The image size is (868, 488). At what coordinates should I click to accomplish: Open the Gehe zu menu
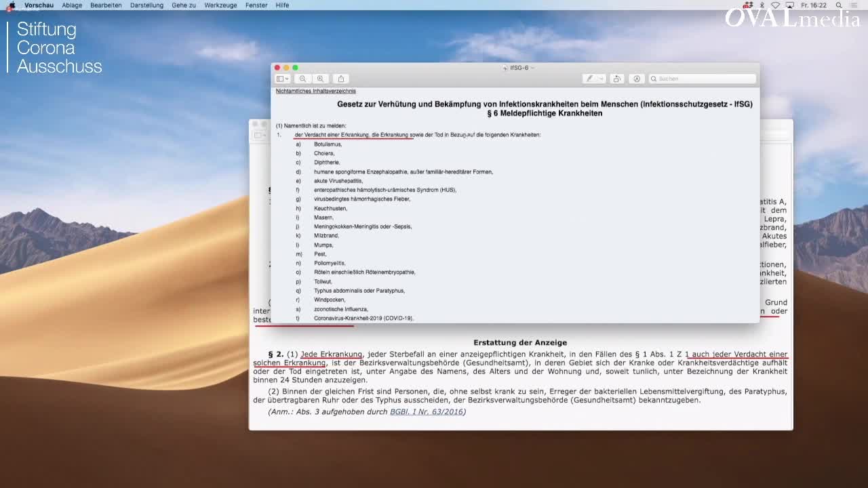184,5
